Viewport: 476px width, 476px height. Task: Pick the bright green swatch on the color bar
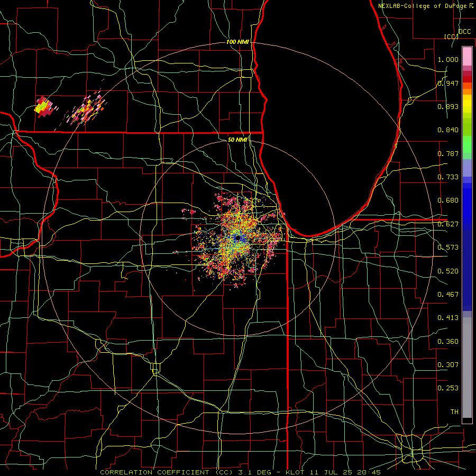tap(467, 144)
